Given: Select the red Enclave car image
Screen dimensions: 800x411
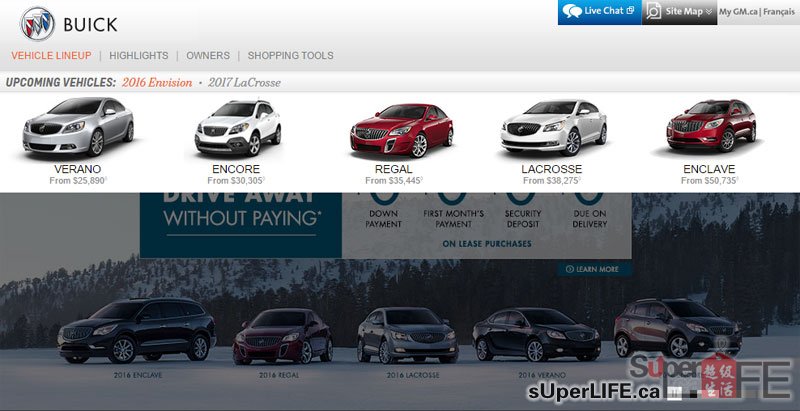Looking at the screenshot, I should click(x=711, y=126).
